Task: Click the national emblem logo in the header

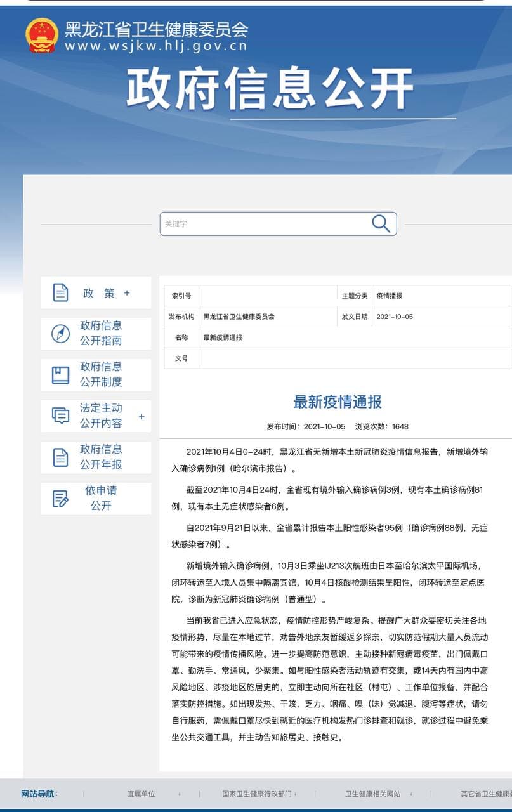Action: click(42, 36)
